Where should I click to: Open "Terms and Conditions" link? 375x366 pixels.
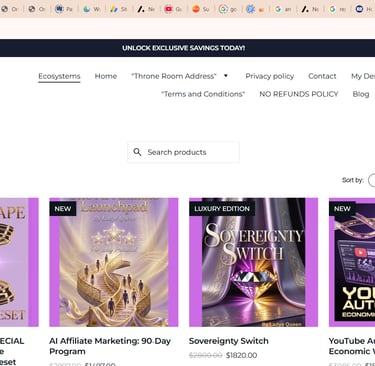tap(203, 94)
